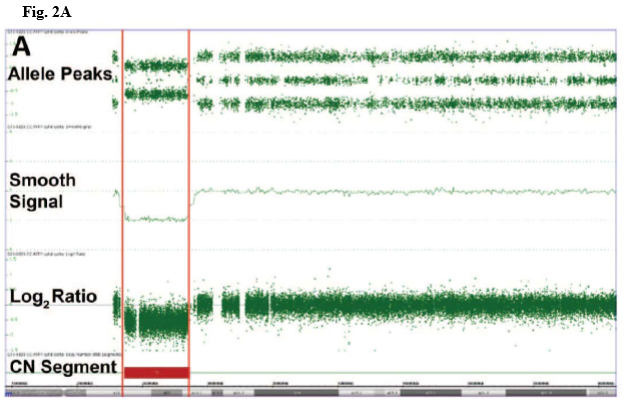Click the large panel letter "A"

21,47
